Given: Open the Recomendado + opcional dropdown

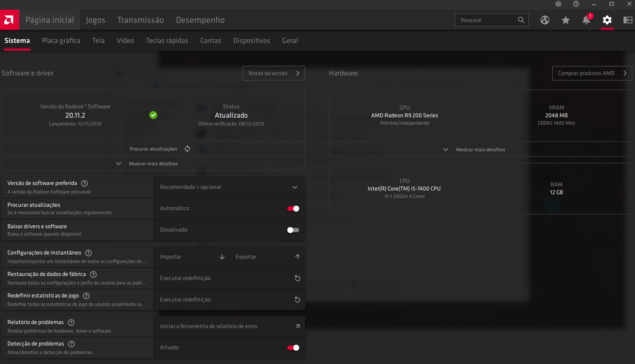Looking at the screenshot, I should (229, 187).
